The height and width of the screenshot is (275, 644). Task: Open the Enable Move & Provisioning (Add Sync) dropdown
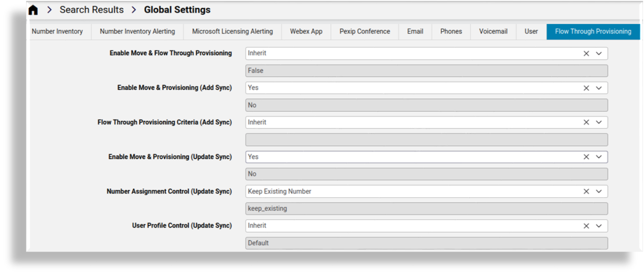599,87
